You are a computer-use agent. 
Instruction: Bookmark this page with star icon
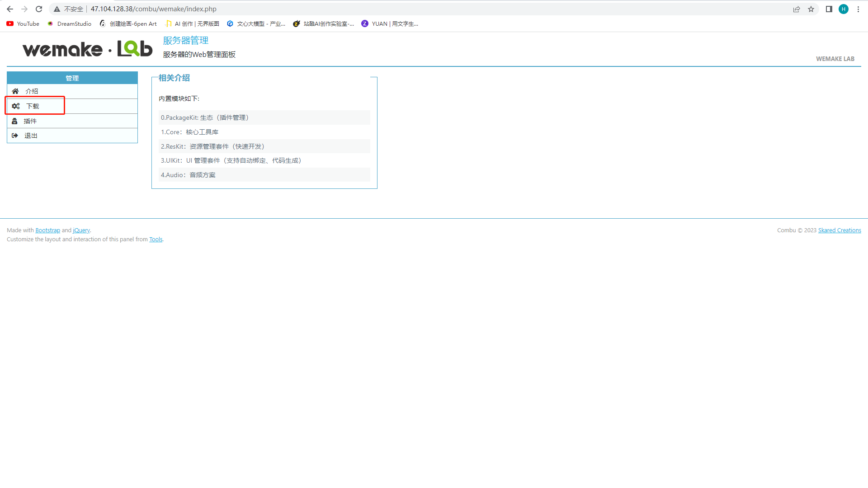coord(811,9)
